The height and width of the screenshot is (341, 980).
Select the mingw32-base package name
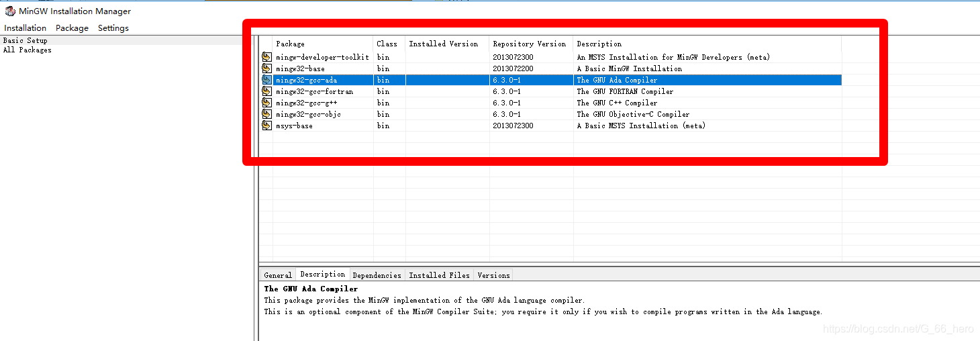300,68
